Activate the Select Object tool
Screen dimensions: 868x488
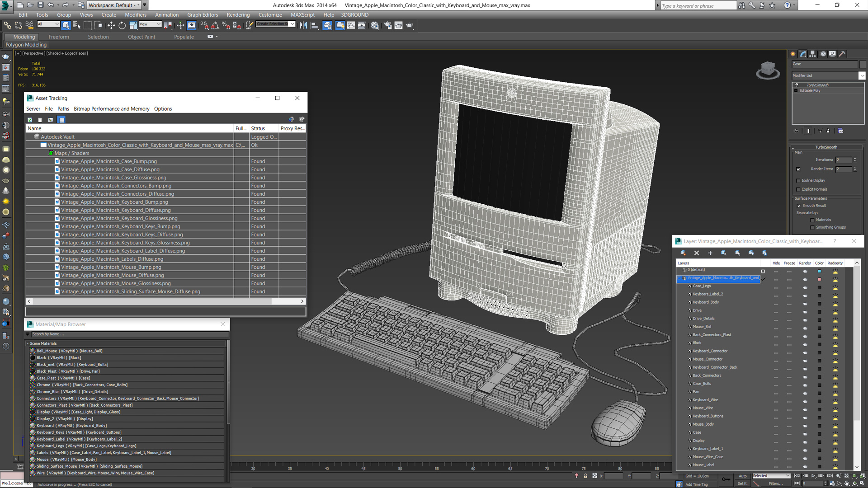pyautogui.click(x=66, y=25)
